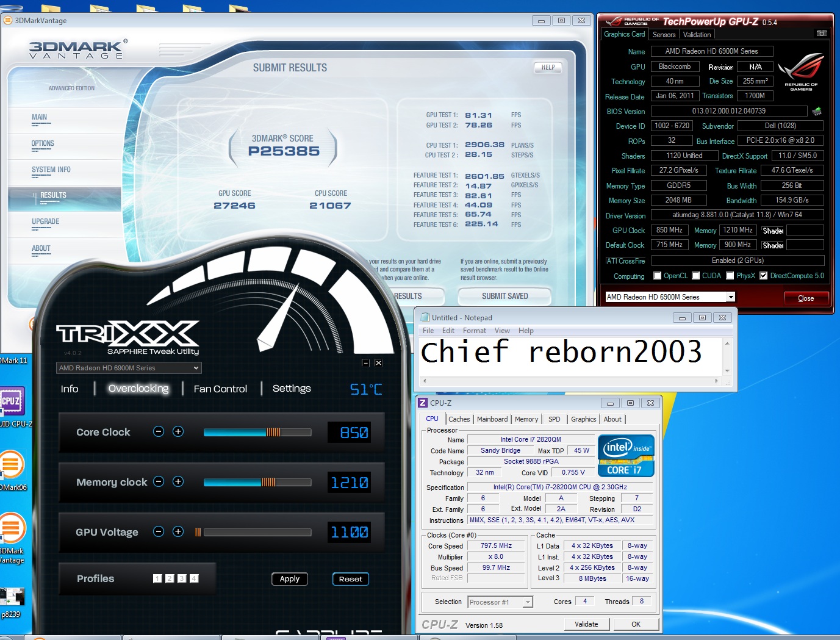Open Notepad View menu
Screen dimensions: 840x640
pos(502,331)
